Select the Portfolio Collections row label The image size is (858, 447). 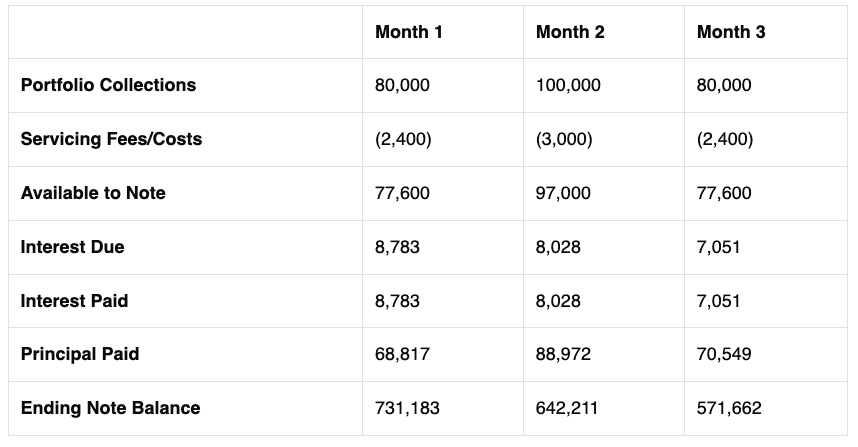pos(108,85)
